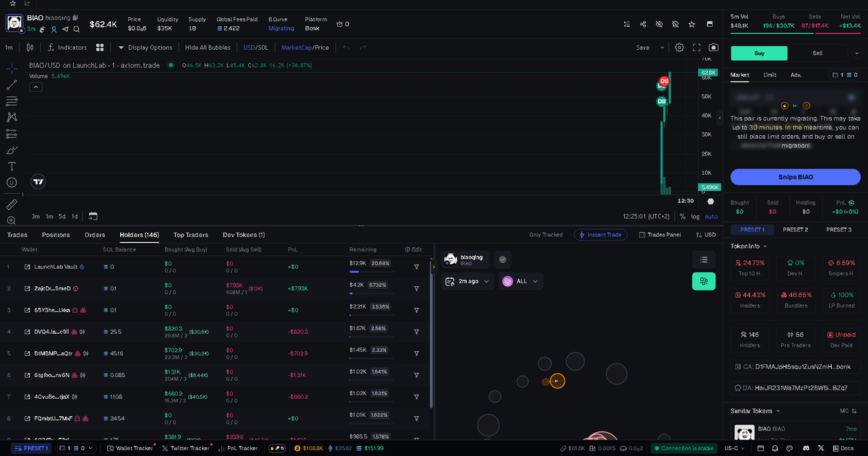Share the BIAO token
The width and height of the screenshot is (868, 456).
pyautogui.click(x=643, y=25)
